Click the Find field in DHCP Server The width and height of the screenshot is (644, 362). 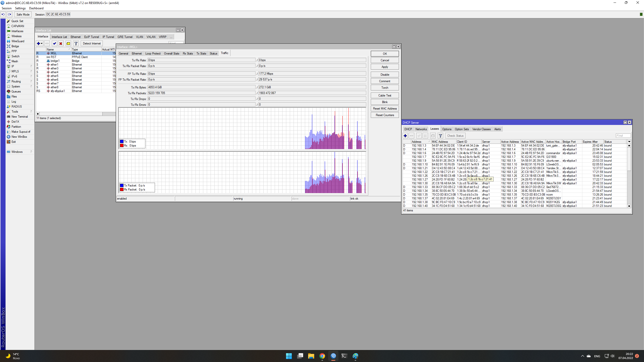click(x=623, y=136)
